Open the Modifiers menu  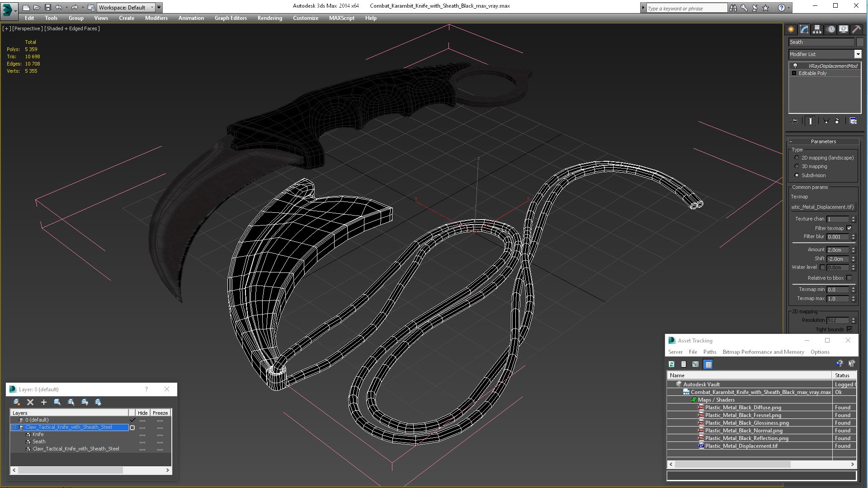(156, 18)
